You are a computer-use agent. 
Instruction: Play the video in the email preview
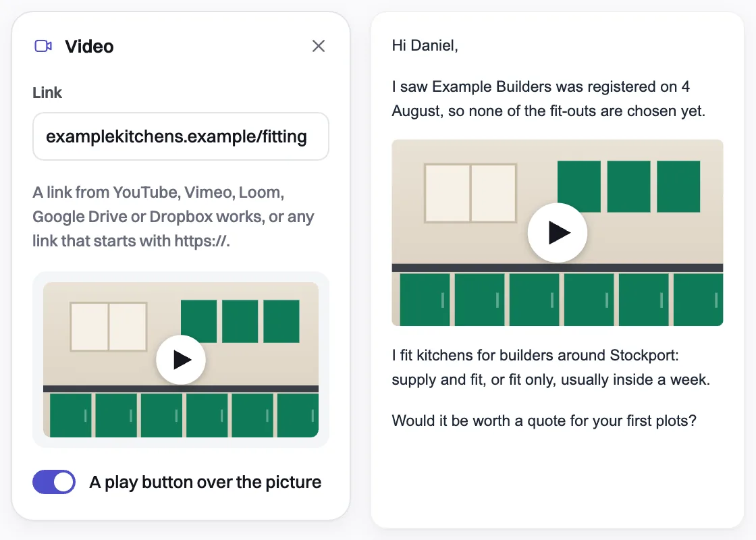click(x=558, y=233)
